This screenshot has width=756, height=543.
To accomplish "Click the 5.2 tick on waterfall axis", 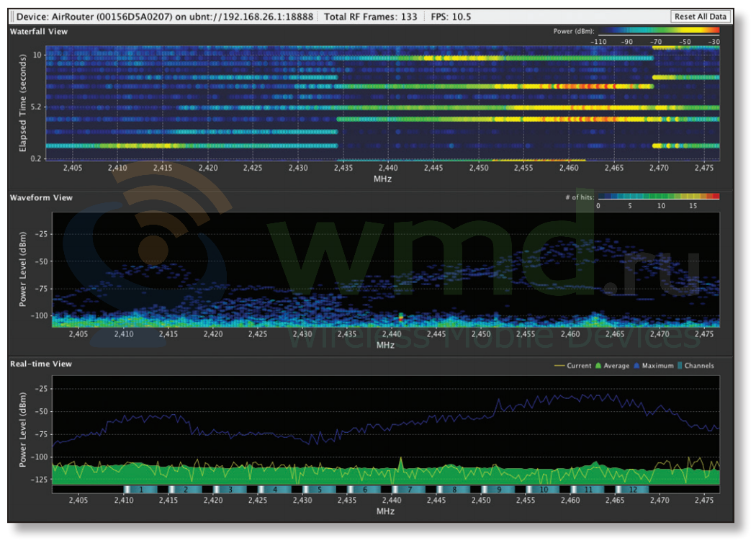I will click(x=36, y=107).
